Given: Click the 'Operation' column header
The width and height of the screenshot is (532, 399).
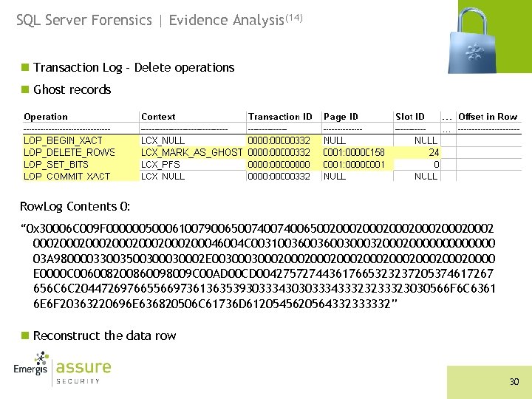Looking at the screenshot, I should click(x=46, y=117).
